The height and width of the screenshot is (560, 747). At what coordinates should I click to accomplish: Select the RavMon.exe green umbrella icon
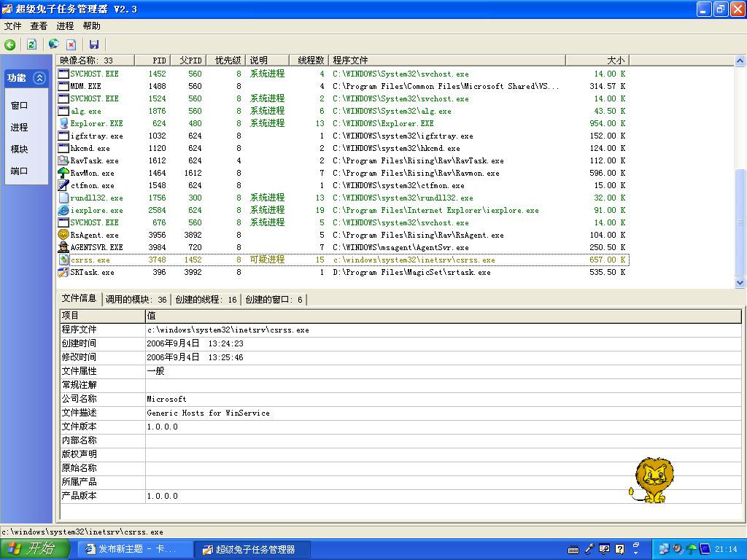coord(63,173)
